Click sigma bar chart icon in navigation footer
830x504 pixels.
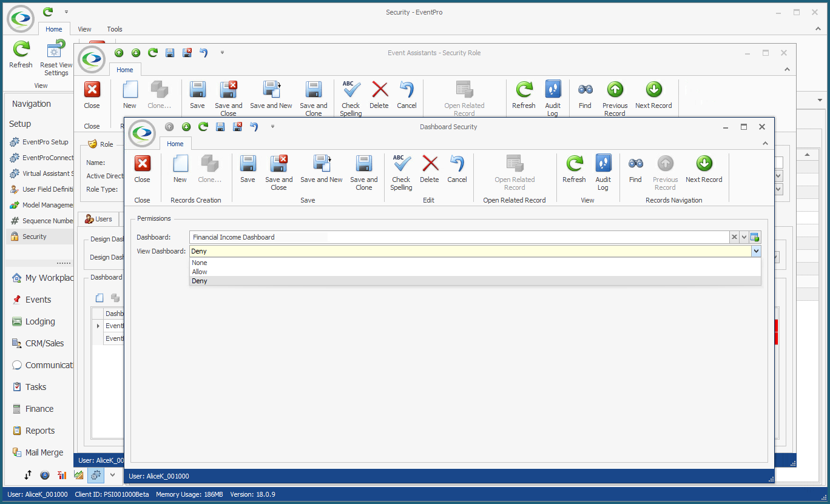[x=62, y=475]
